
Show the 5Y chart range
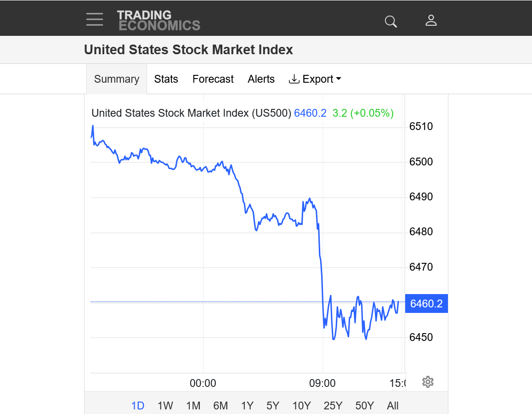pyautogui.click(x=273, y=406)
